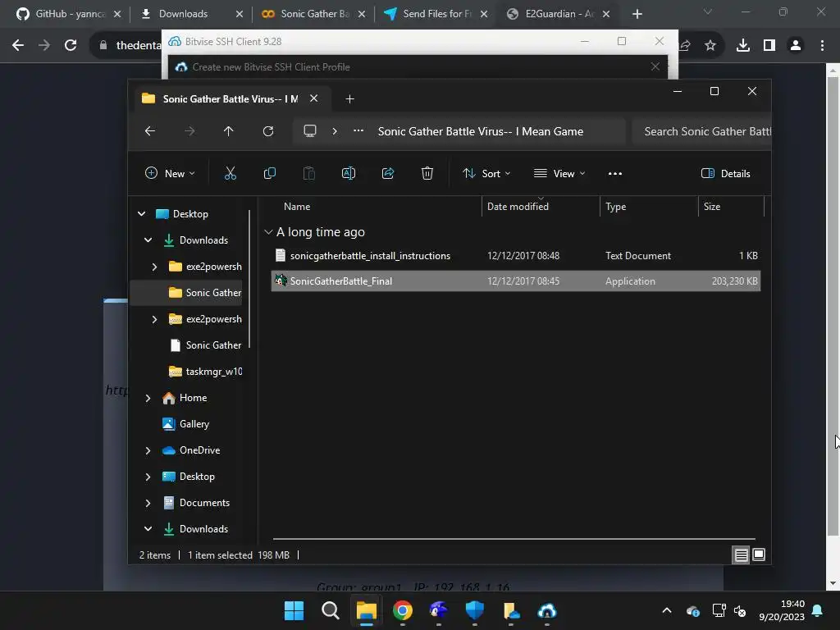The height and width of the screenshot is (630, 840).
Task: Click Google Chrome taskbar icon
Action: 402,610
